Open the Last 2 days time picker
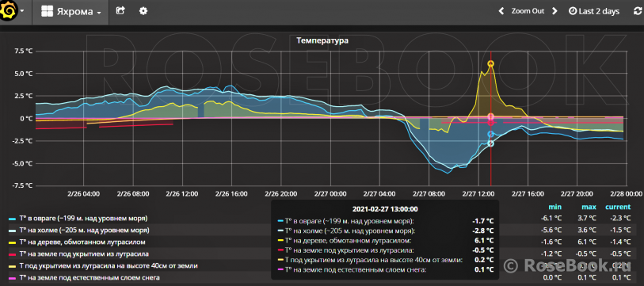The width and height of the screenshot is (644, 286). pyautogui.click(x=594, y=12)
